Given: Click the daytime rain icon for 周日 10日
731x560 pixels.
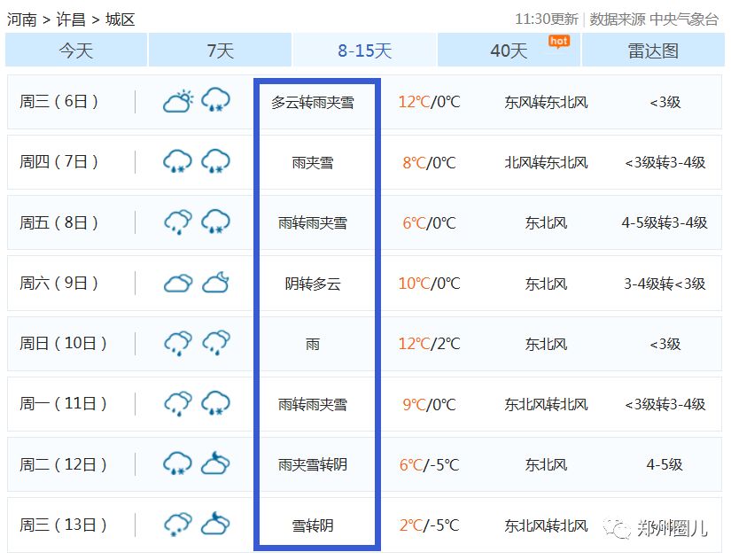Looking at the screenshot, I should click(178, 343).
